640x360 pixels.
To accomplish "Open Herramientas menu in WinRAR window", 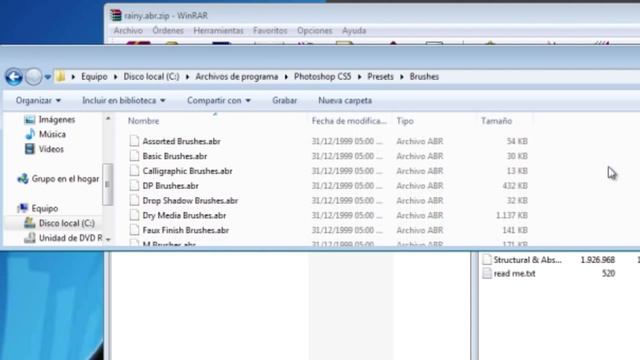I will [218, 31].
